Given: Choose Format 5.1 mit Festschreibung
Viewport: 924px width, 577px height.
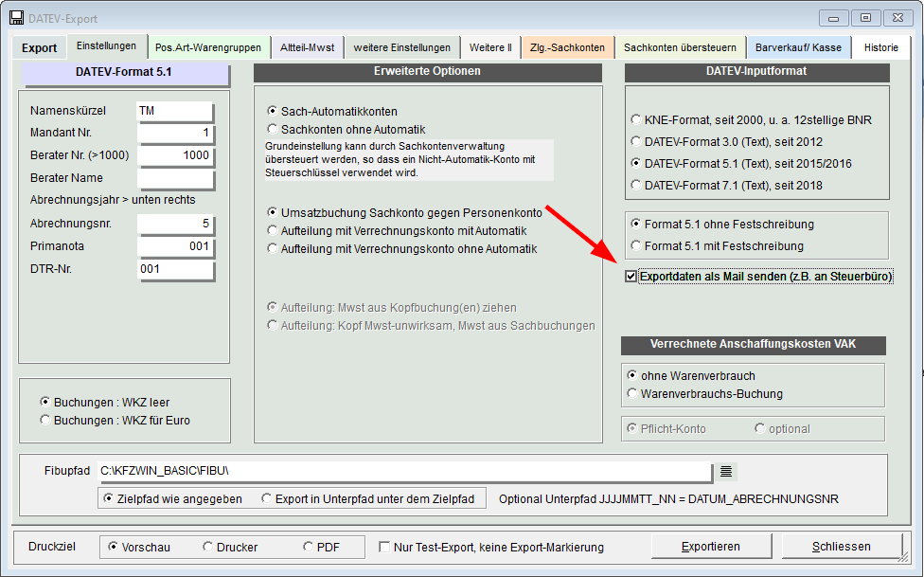Looking at the screenshot, I should (717, 246).
